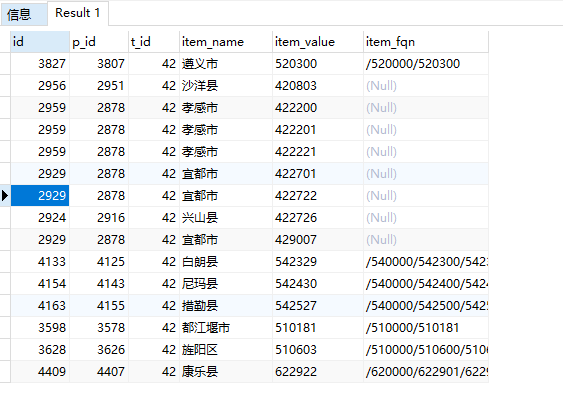
Task: Select Null item_fqn cell in 沙洋县 row
Action: tap(426, 86)
